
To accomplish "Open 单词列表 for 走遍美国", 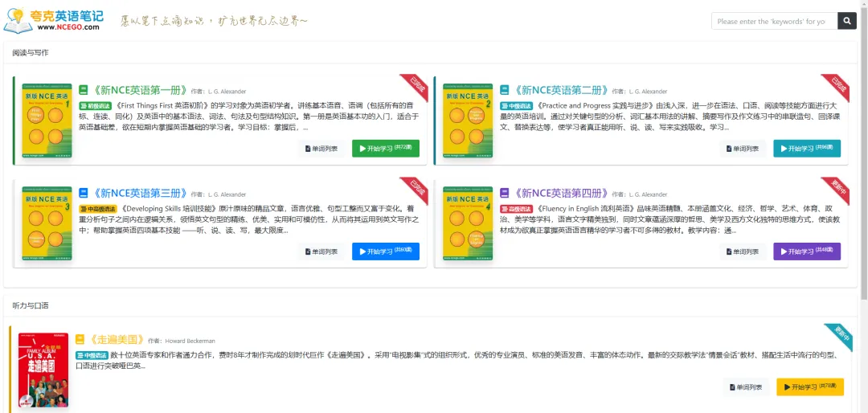I will [x=746, y=387].
